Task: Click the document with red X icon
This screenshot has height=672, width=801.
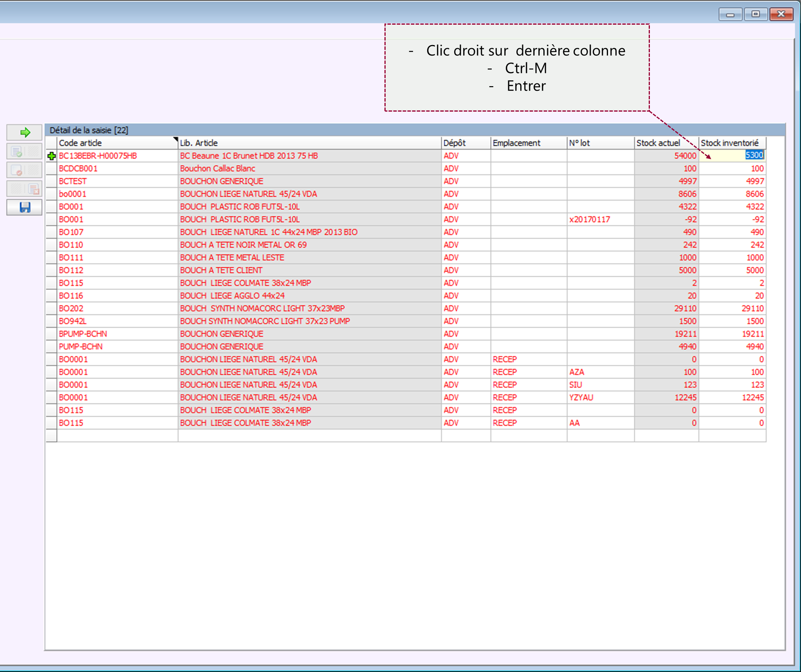Action: (34, 189)
